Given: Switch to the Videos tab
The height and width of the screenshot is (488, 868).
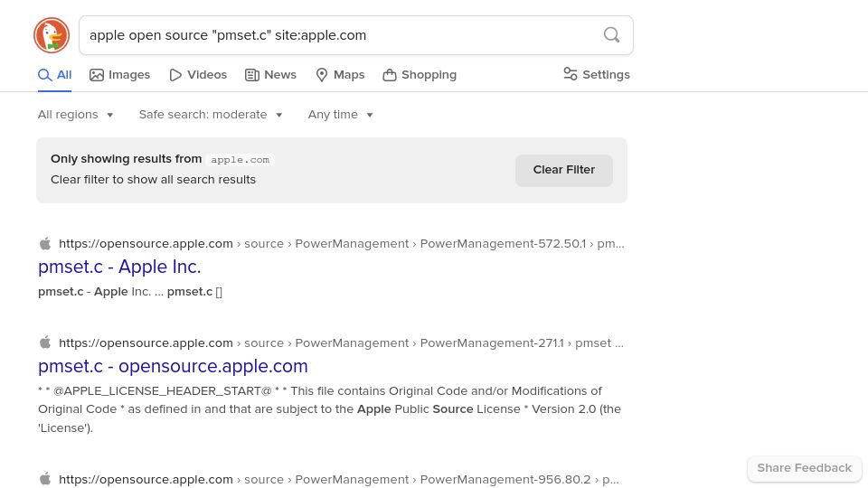Looking at the screenshot, I should [x=198, y=75].
